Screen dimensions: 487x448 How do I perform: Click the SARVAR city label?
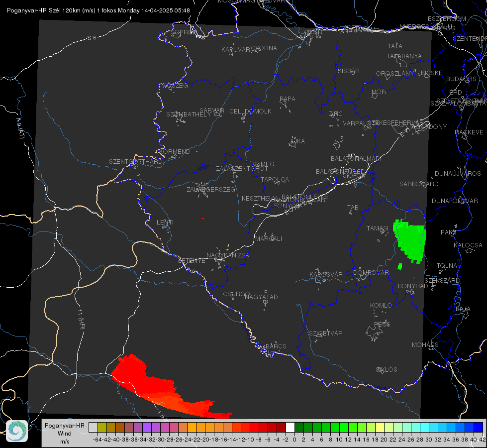point(212,111)
